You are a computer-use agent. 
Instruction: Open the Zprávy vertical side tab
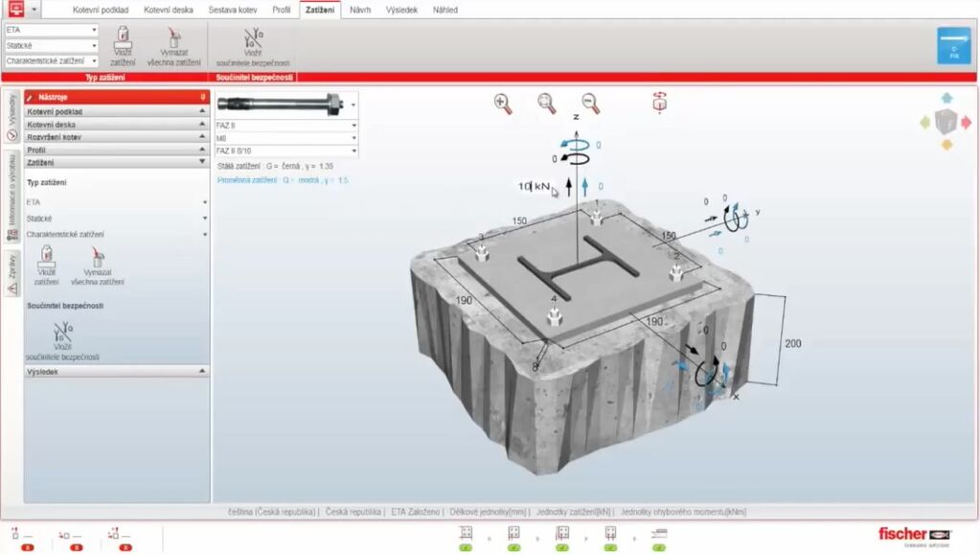(x=11, y=273)
